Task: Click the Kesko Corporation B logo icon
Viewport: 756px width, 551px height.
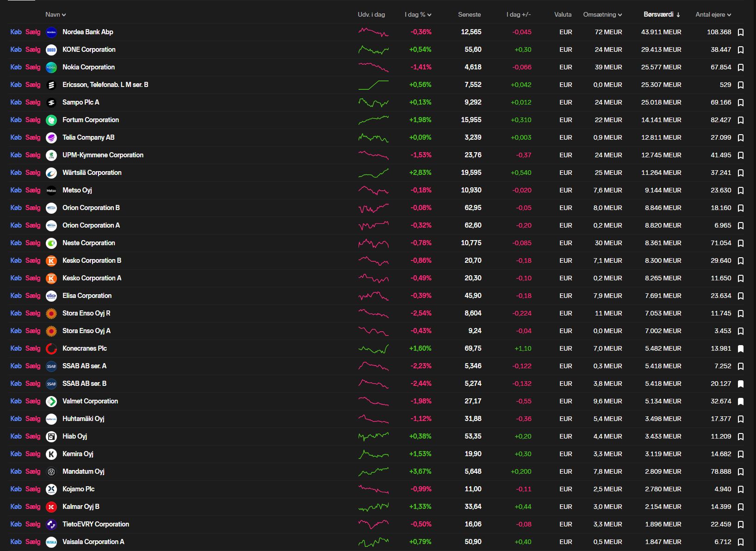Action: pos(51,261)
